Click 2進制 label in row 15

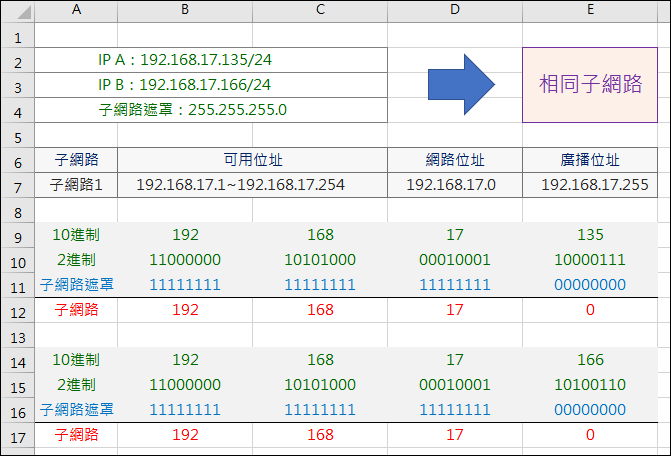coord(76,385)
